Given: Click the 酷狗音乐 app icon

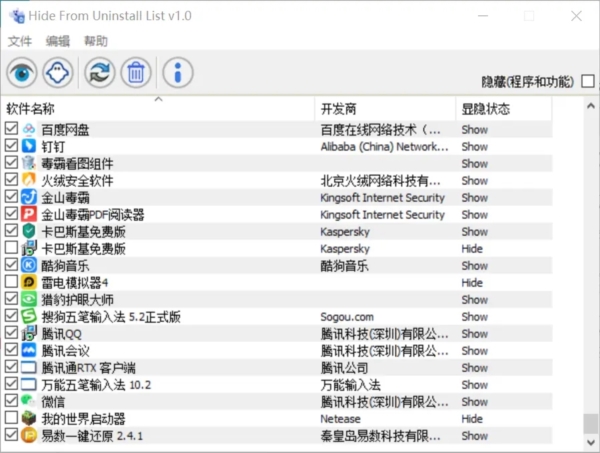Looking at the screenshot, I should [x=29, y=266].
